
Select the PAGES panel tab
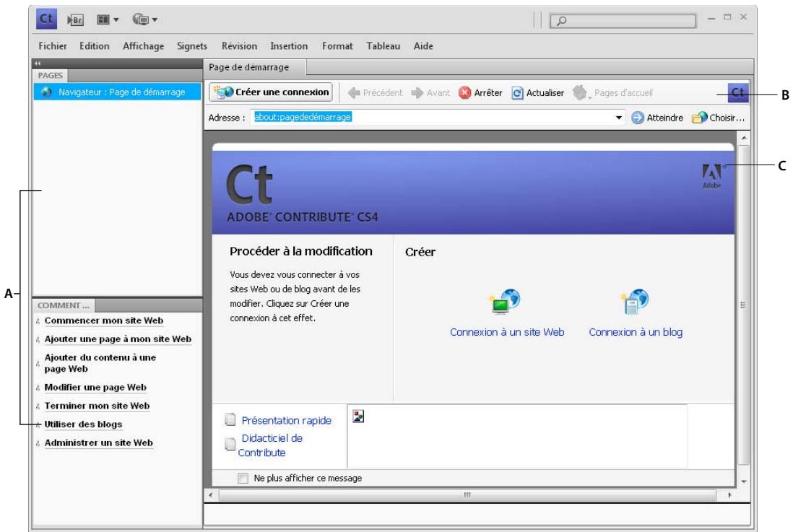pyautogui.click(x=50, y=75)
